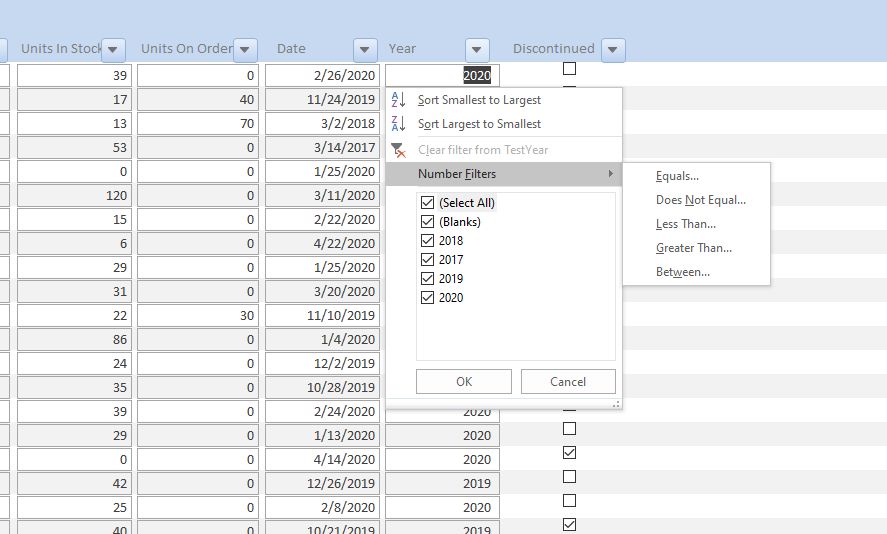This screenshot has width=887, height=534.
Task: Select Between... from the Number Filters submenu
Action: tap(683, 272)
